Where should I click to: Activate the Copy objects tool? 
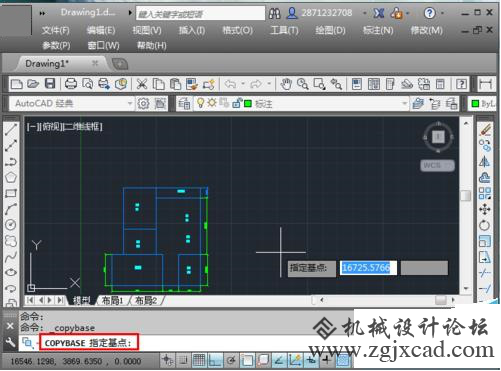485,146
